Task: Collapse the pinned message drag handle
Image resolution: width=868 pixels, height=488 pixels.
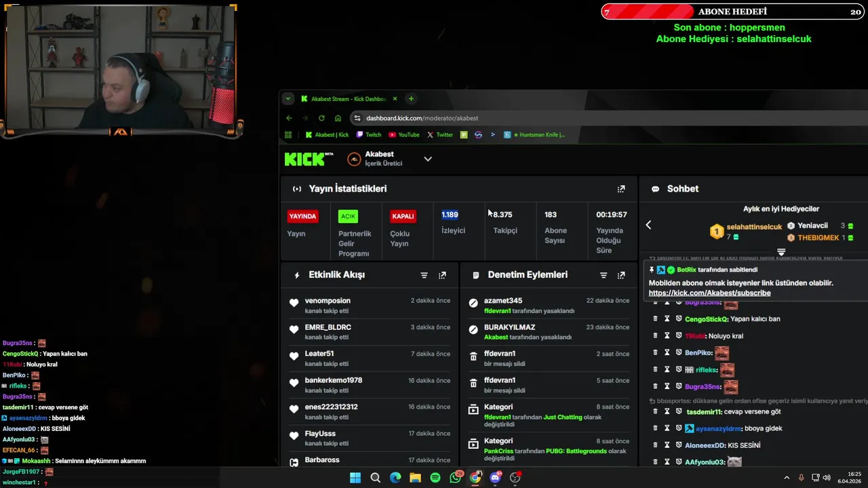Action: 781,252
